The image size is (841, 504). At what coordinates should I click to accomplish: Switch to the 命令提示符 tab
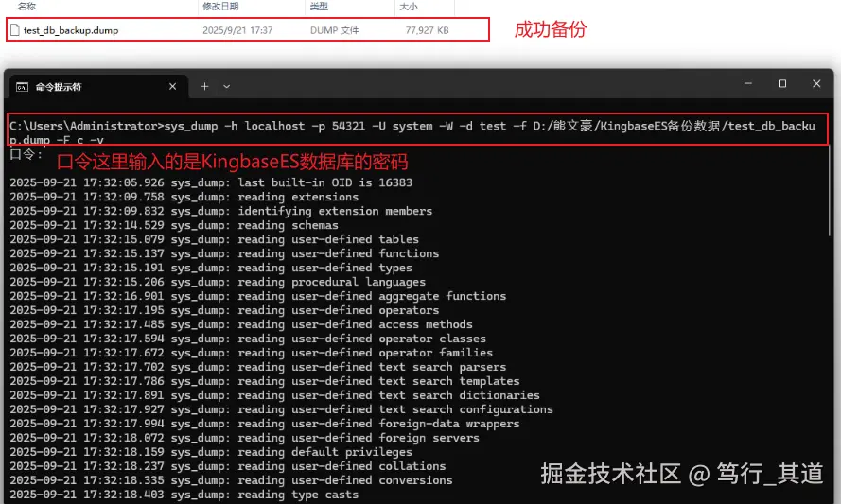click(x=96, y=86)
